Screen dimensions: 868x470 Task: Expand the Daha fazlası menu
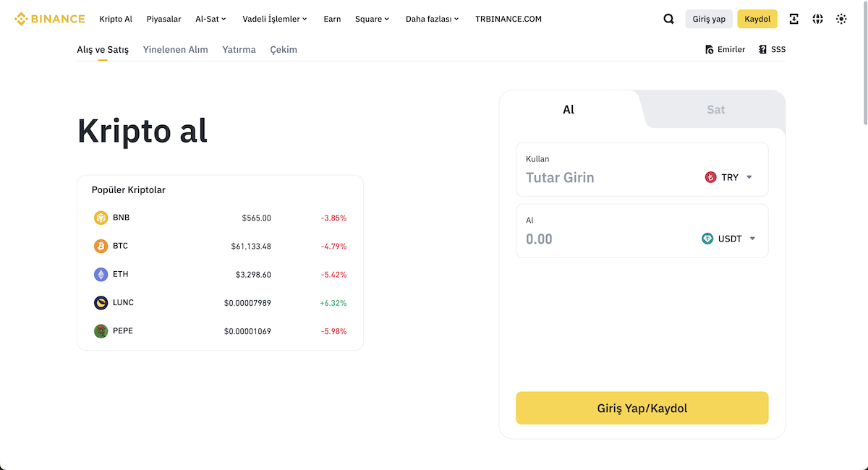click(x=432, y=19)
